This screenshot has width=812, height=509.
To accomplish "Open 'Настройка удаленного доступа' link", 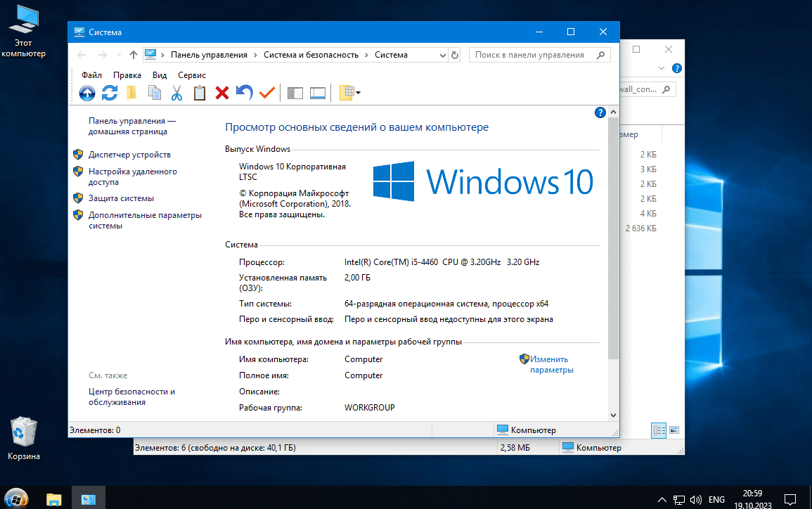I will point(133,176).
